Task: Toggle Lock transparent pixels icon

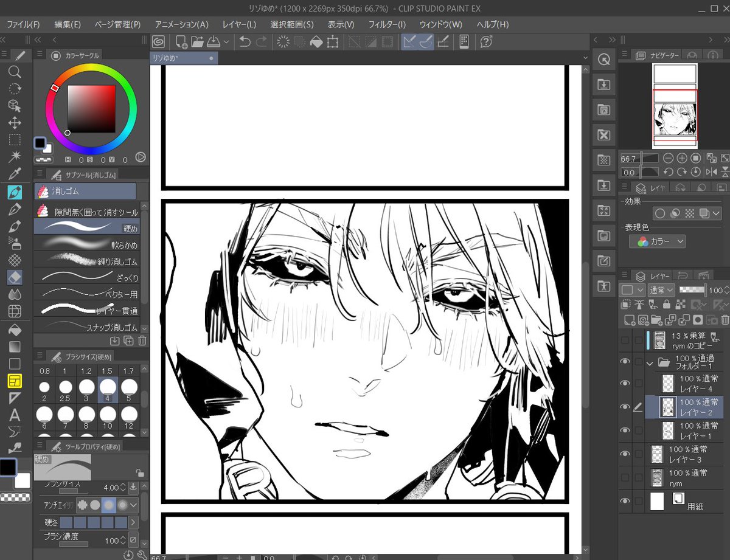Action: point(680,305)
